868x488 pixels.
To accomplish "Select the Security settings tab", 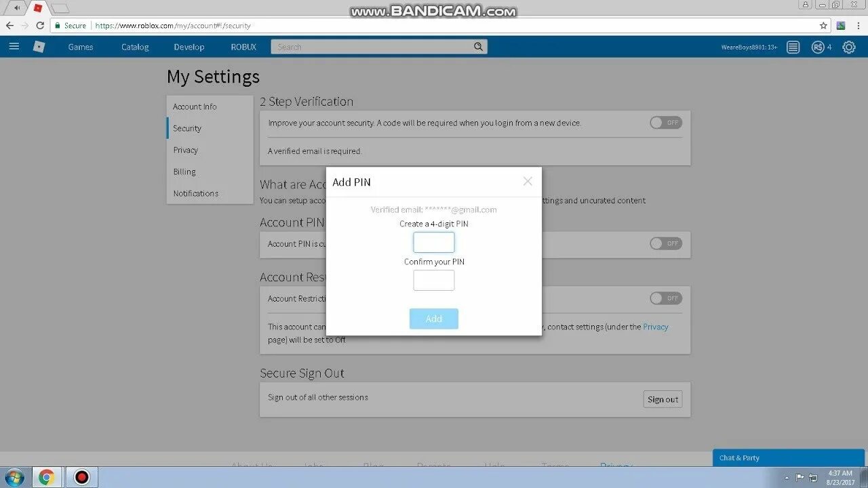I will click(210, 128).
